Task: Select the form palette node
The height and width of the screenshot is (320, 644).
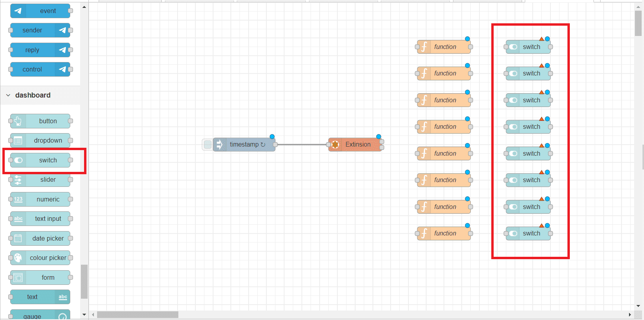Action: click(48, 278)
